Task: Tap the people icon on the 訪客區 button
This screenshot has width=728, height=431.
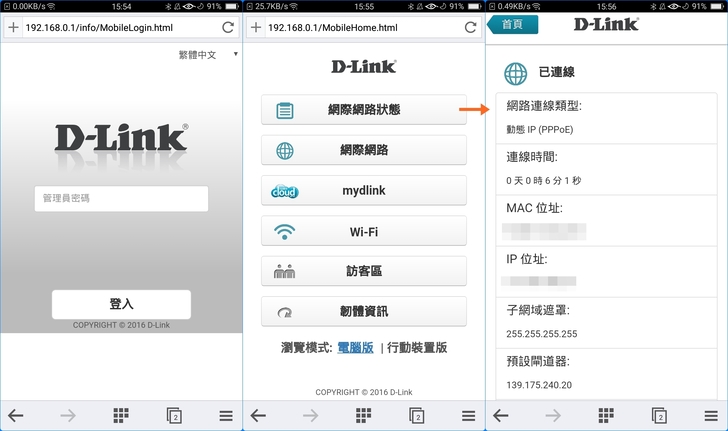Action: point(285,271)
